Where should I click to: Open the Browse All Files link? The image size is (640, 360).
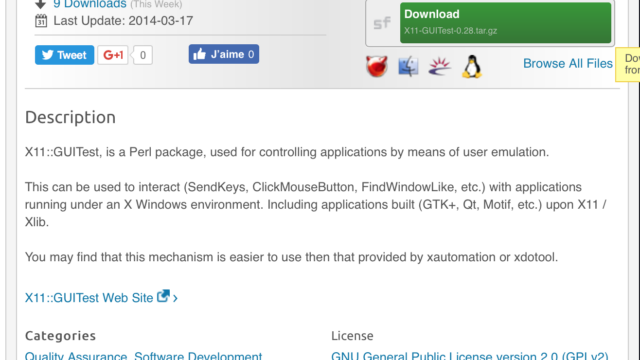568,63
